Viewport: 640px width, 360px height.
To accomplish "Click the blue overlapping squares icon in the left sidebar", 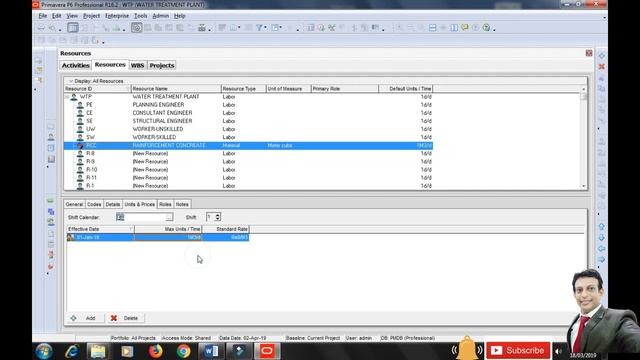I will 51,211.
